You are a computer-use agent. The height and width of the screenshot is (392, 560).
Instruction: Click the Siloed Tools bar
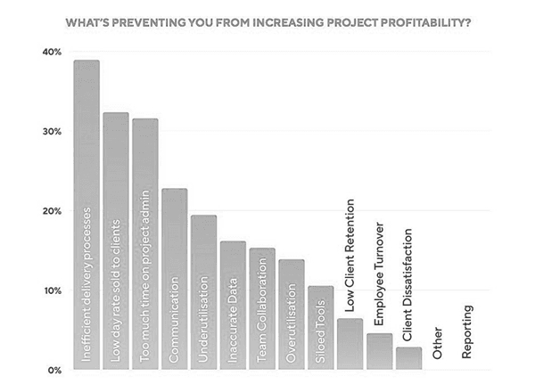(x=320, y=327)
